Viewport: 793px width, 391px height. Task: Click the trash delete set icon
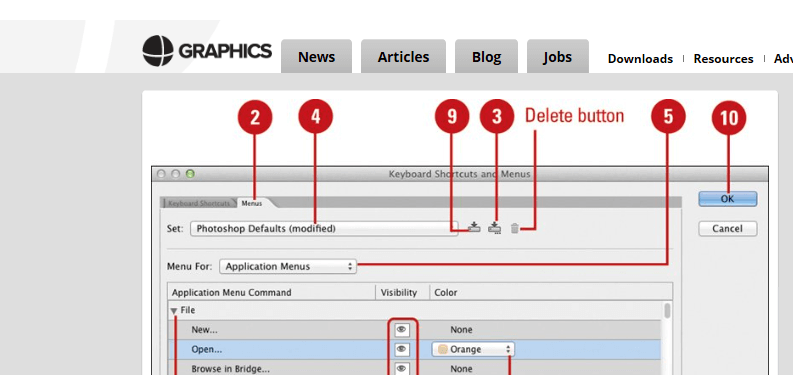[514, 229]
